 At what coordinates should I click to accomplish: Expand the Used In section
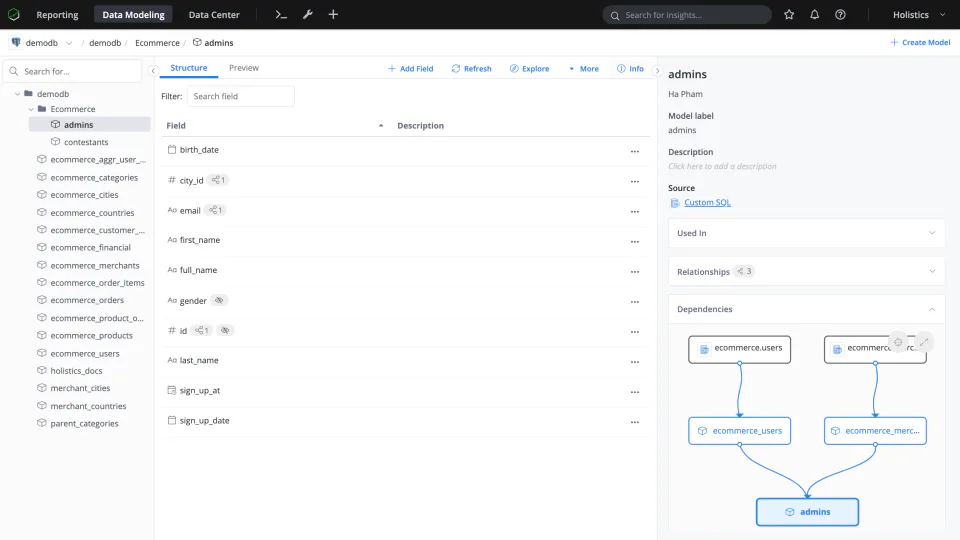click(x=806, y=233)
